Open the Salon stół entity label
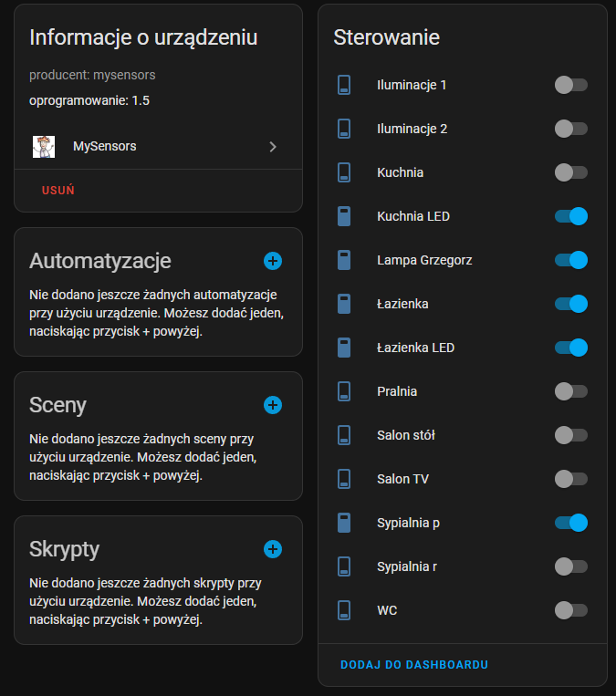Image resolution: width=616 pixels, height=696 pixels. 406,435
